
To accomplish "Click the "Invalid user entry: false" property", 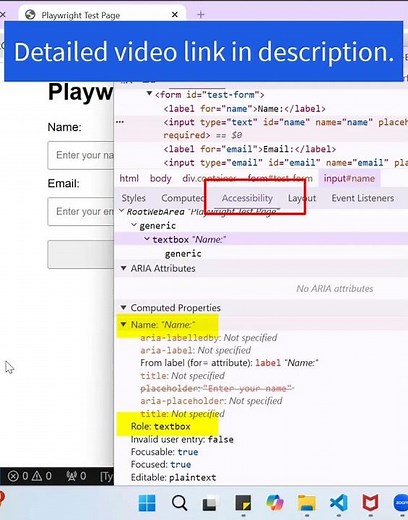I will point(182,439).
